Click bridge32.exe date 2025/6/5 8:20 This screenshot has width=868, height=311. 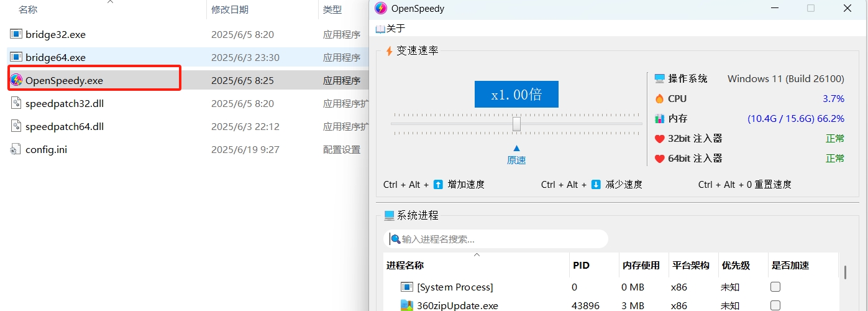(x=242, y=34)
